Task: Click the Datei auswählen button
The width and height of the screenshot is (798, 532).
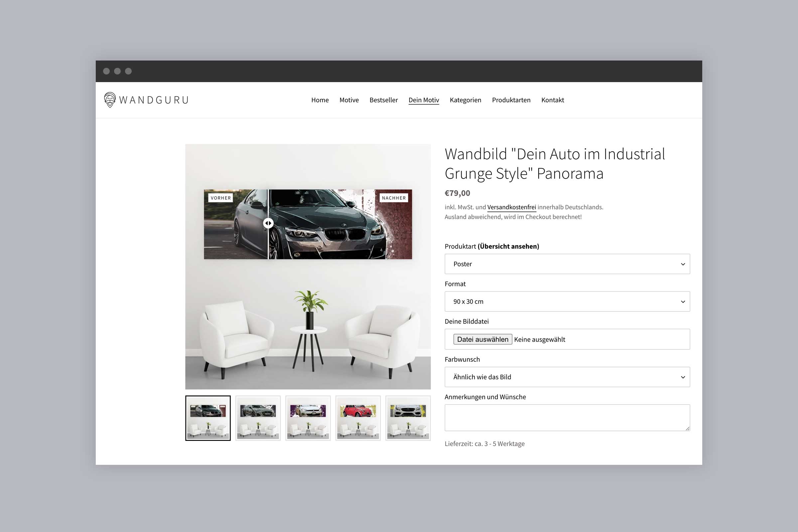Action: coord(482,339)
